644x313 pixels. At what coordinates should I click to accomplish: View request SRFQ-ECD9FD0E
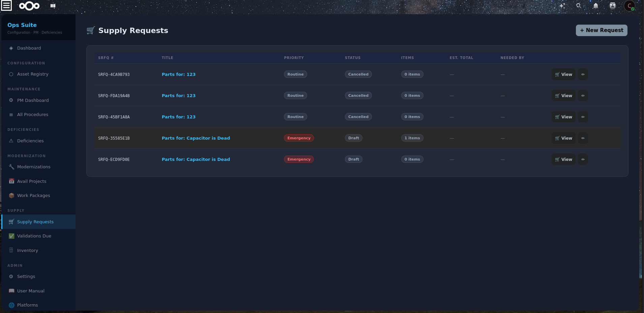pos(563,160)
